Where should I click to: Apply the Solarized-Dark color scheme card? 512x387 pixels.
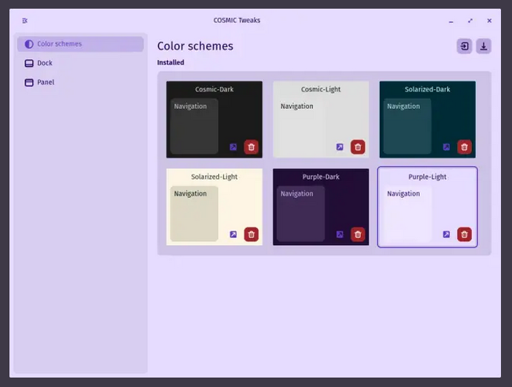click(427, 119)
